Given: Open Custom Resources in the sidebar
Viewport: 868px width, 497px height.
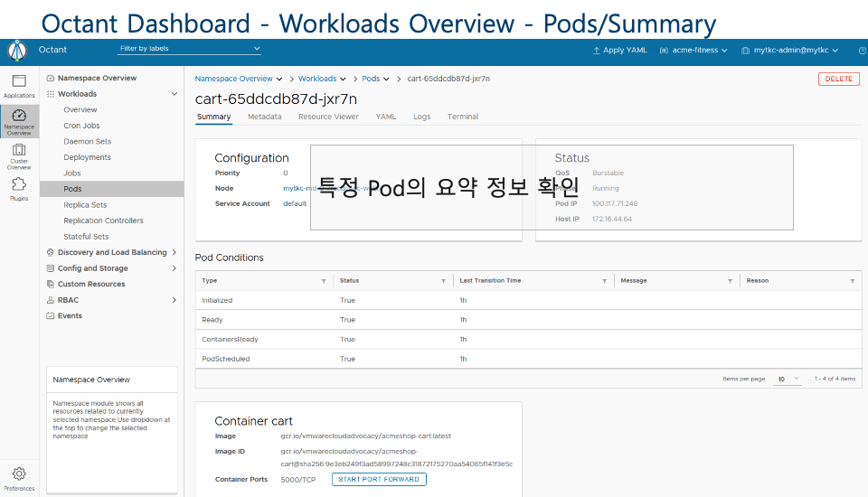Looking at the screenshot, I should [91, 284].
